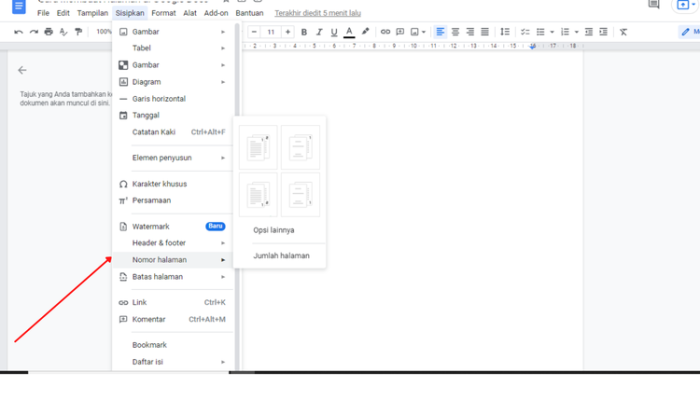Viewport: 700px width, 400px height.
Task: Click the print icon in toolbar
Action: point(48,32)
